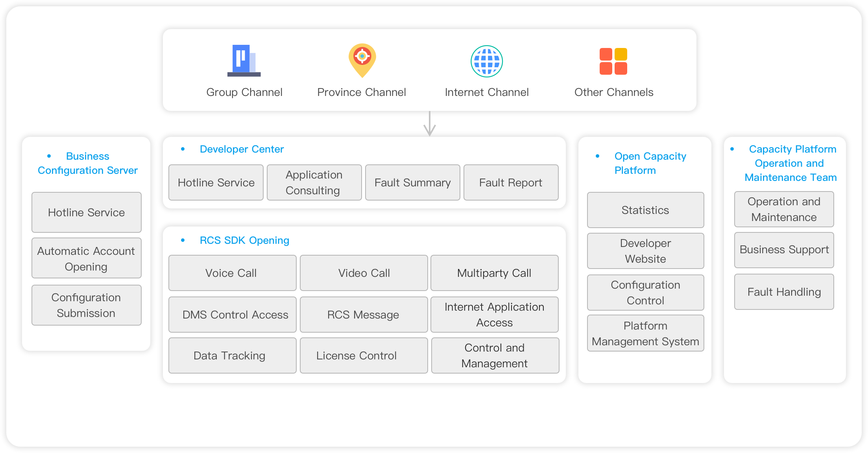Click the bullet beside RCS SDK Opening

tap(183, 240)
